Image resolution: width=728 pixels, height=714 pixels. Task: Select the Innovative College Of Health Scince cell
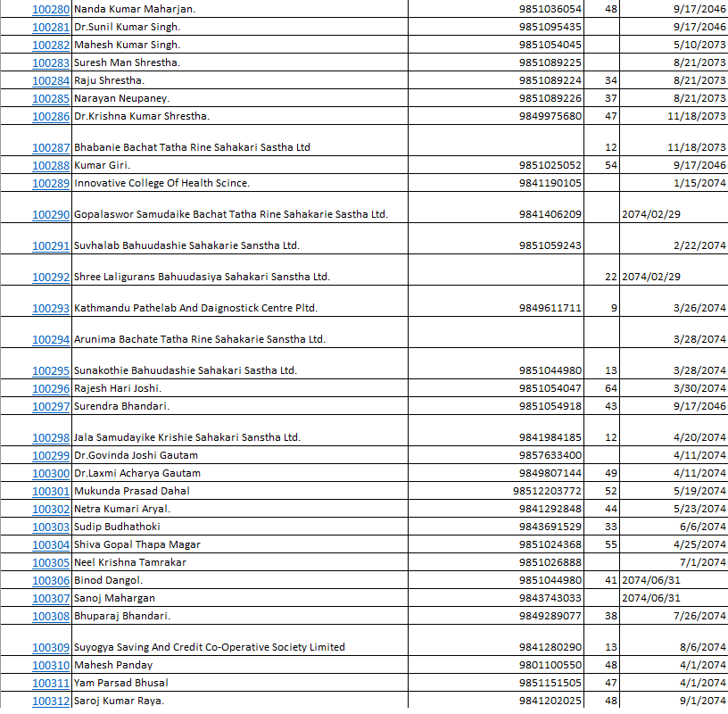[161, 183]
